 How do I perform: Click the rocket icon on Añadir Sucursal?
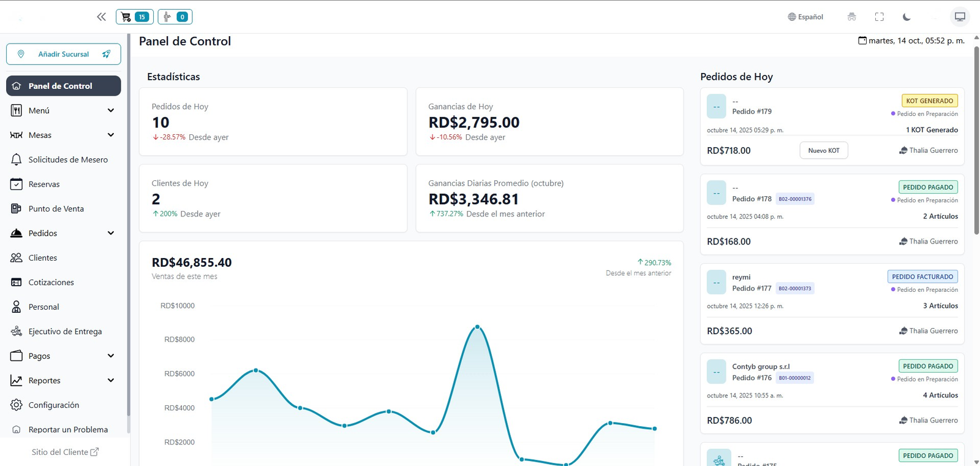pos(107,54)
